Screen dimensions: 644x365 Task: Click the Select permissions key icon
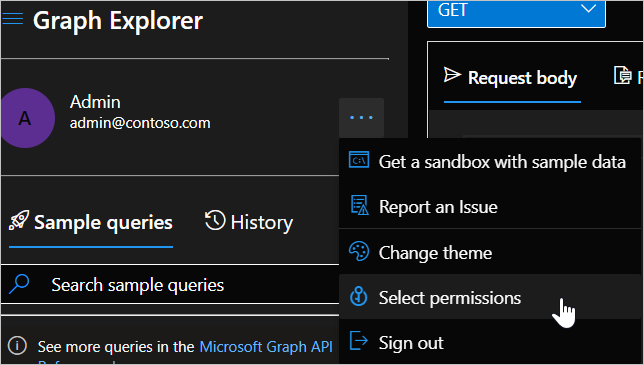click(x=359, y=296)
